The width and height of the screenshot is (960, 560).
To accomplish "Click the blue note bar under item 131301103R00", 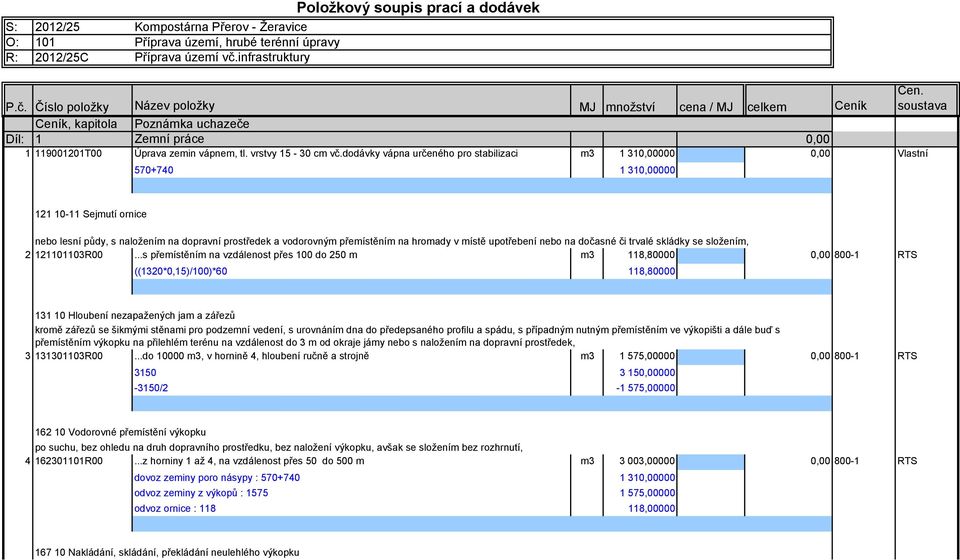I will pos(482,403).
